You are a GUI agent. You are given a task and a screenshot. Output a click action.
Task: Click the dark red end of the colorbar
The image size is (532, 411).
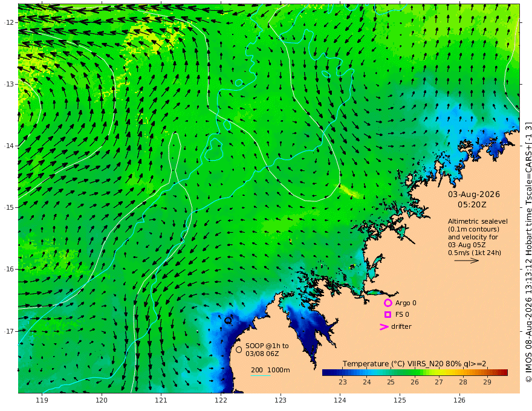coord(504,372)
